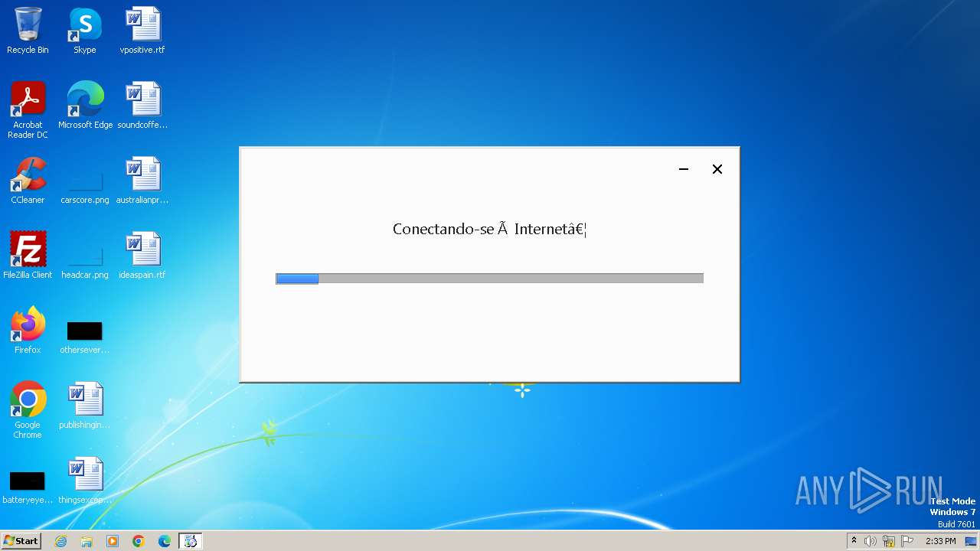
Task: Click the running installer taskbar button
Action: (191, 541)
